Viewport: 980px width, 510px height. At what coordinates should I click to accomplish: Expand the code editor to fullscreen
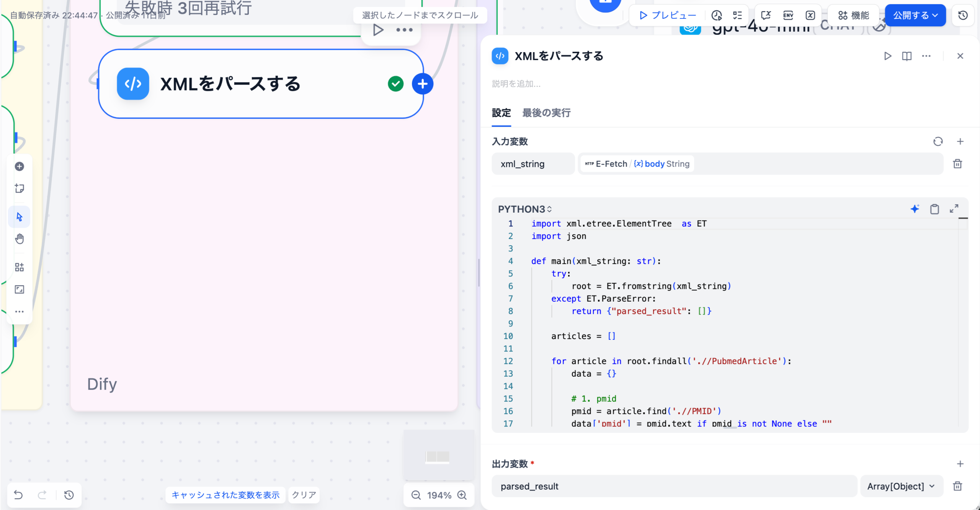[954, 208]
